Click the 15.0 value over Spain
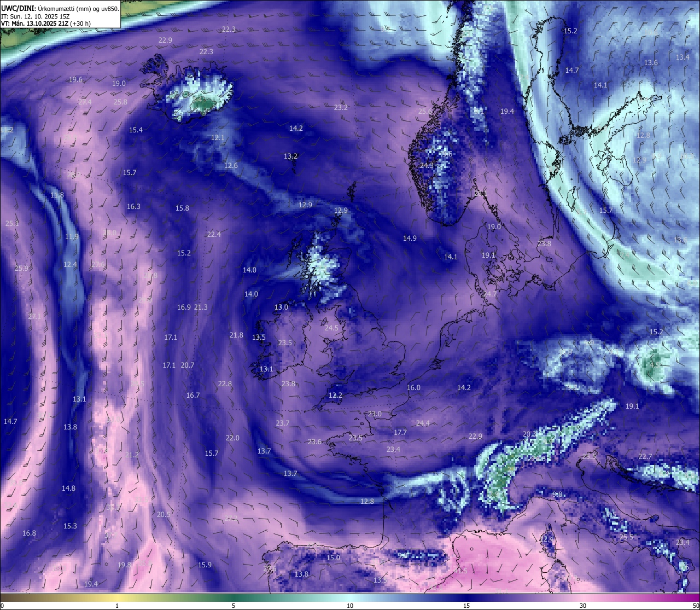This screenshot has height=610, width=700. (x=333, y=558)
